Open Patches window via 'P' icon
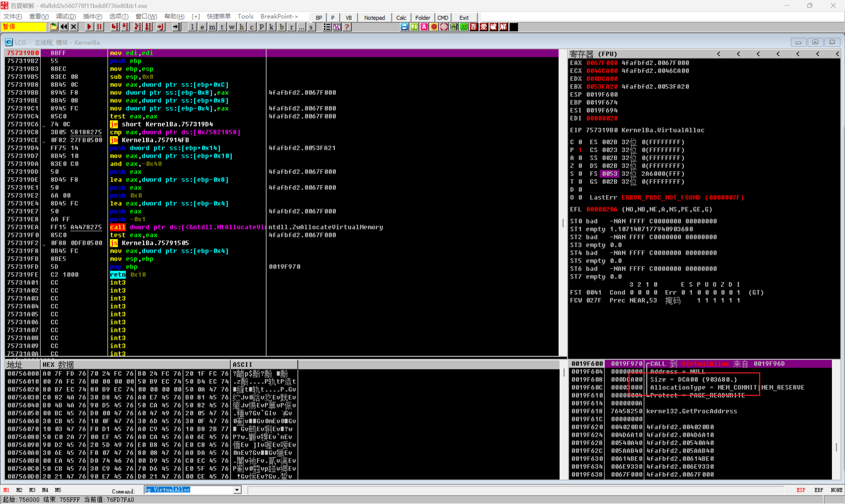This screenshot has width=845, height=504. point(262,27)
